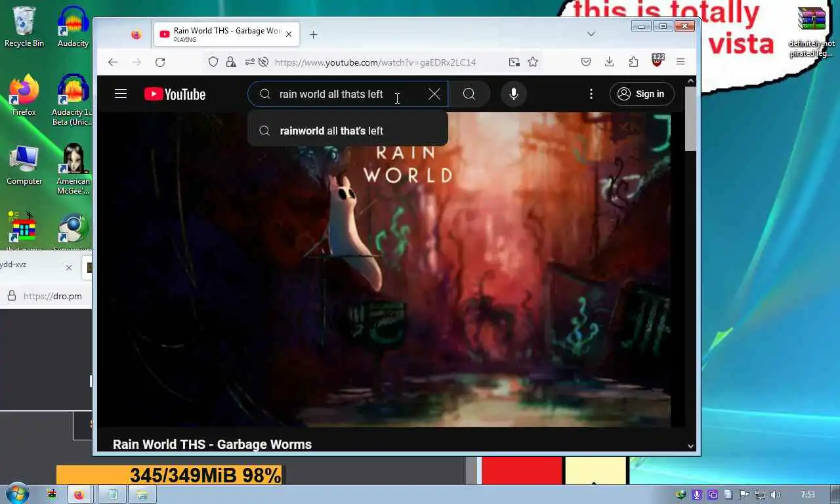Viewport: 840px width, 504px height.
Task: Open site security padlock info
Action: [230, 62]
